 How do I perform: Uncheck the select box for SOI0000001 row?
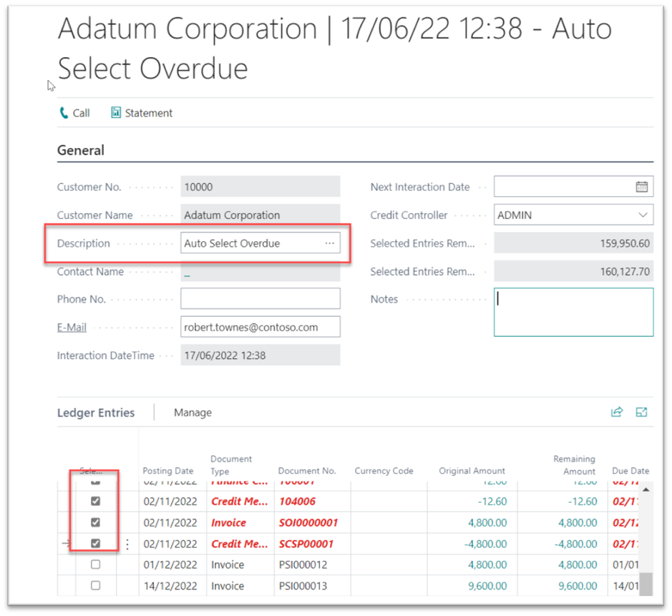coord(96,522)
